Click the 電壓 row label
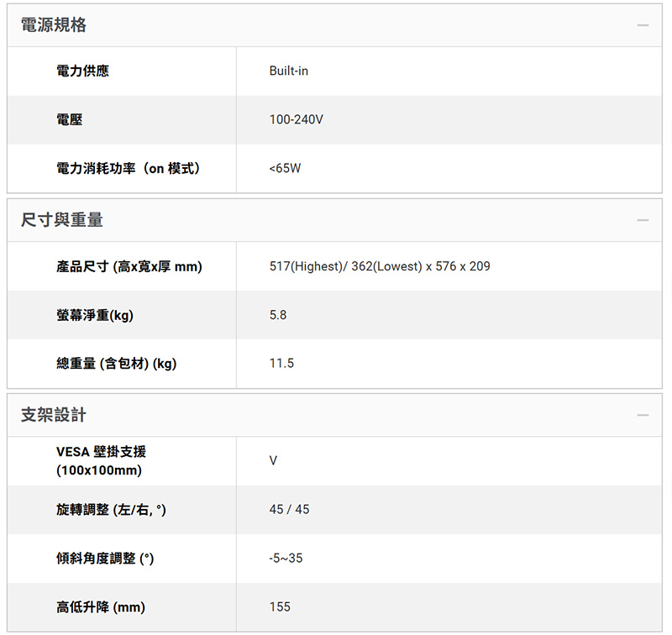The width and height of the screenshot is (672, 635). [70, 119]
